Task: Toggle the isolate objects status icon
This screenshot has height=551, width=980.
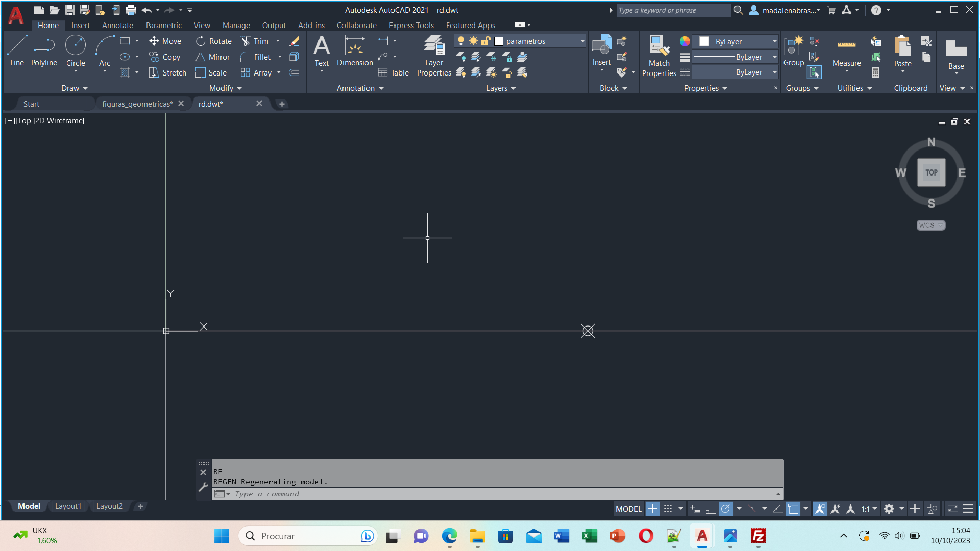Action: (x=932, y=509)
